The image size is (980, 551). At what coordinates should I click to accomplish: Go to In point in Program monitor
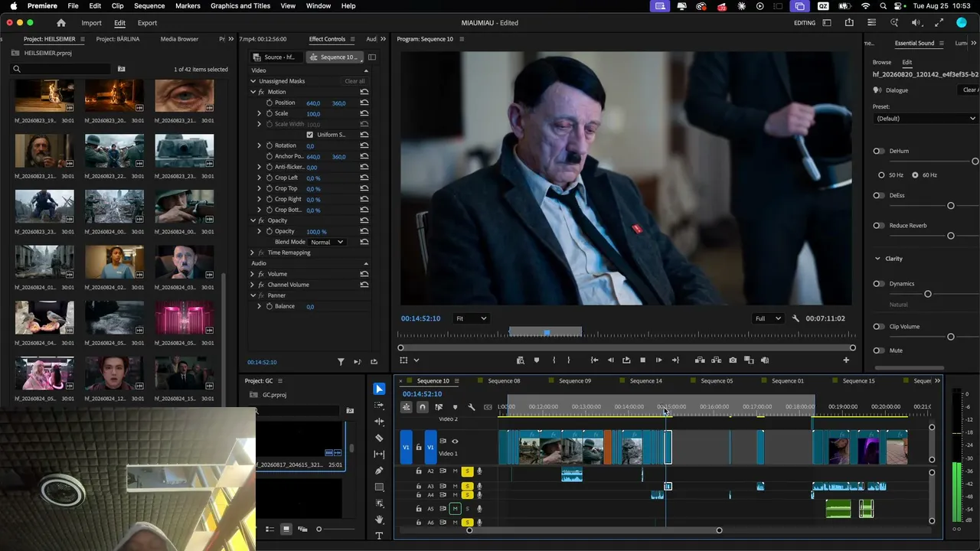[594, 360]
